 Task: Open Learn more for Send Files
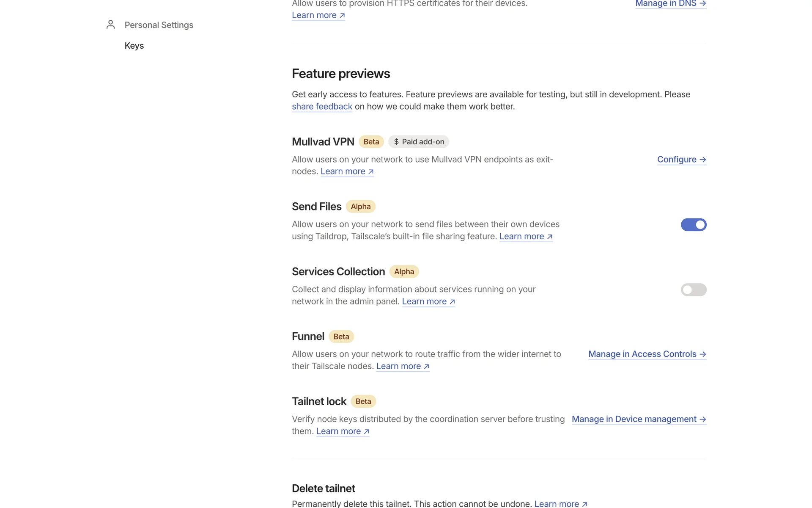tap(526, 237)
